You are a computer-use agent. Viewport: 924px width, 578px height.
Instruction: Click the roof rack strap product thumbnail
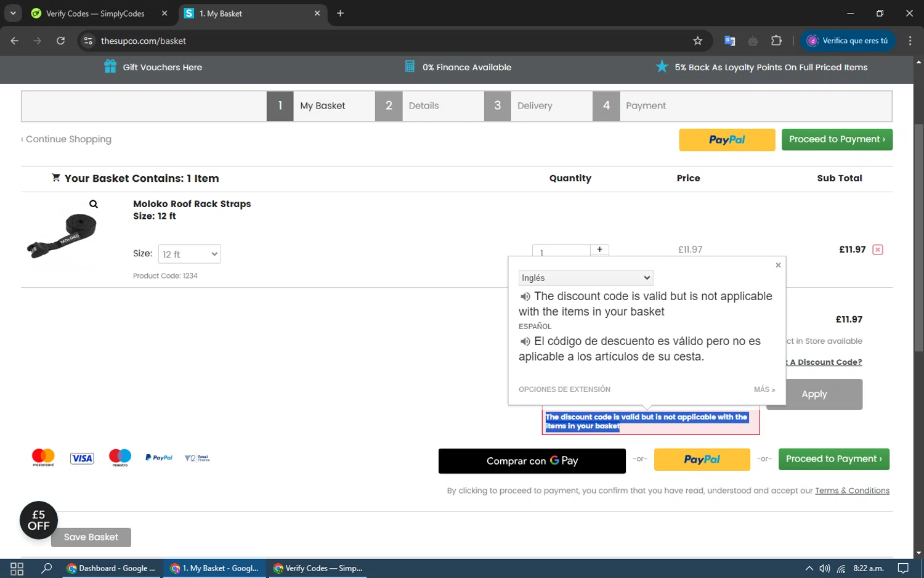pyautogui.click(x=62, y=235)
